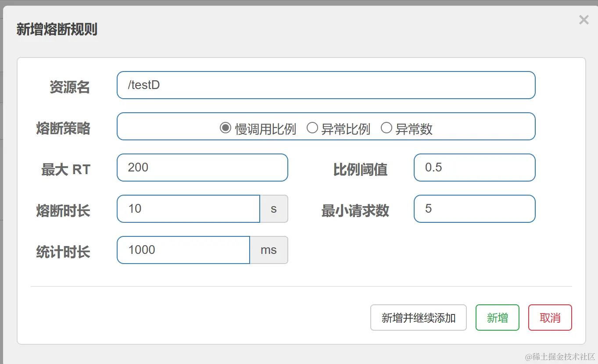The width and height of the screenshot is (598, 364).
Task: Click the 比例阈值 input field
Action: point(475,168)
